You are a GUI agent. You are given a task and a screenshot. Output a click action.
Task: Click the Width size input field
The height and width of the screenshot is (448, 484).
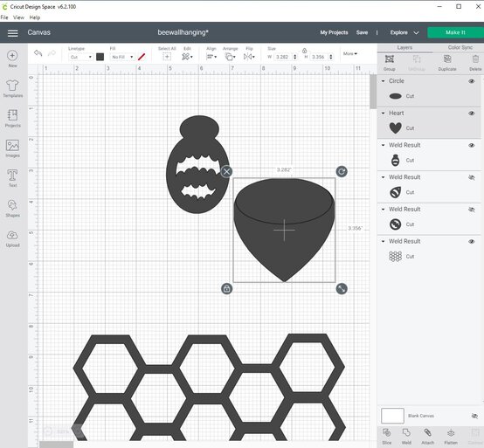pos(283,57)
